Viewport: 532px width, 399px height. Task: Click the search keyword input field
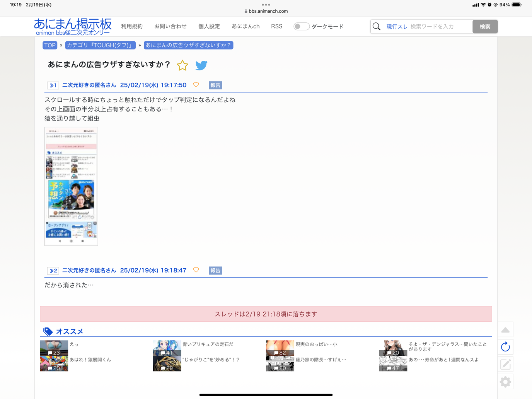tap(440, 27)
